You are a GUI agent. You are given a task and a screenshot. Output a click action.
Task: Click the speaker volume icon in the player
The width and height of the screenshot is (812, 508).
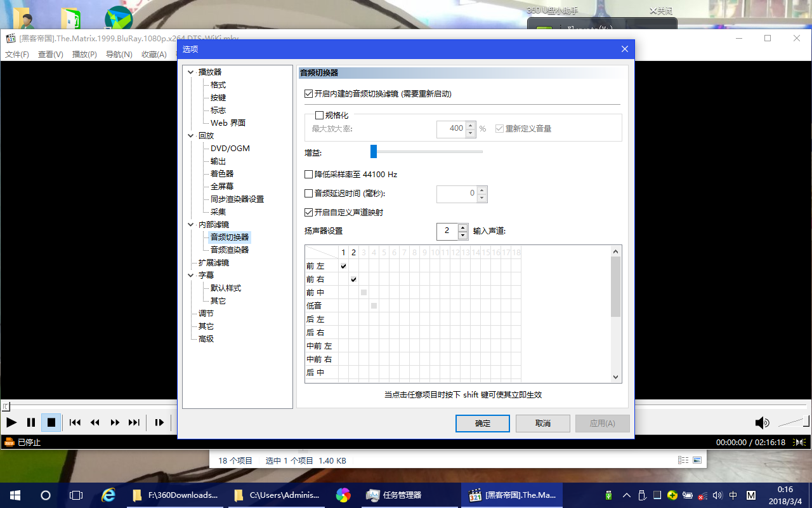[762, 422]
